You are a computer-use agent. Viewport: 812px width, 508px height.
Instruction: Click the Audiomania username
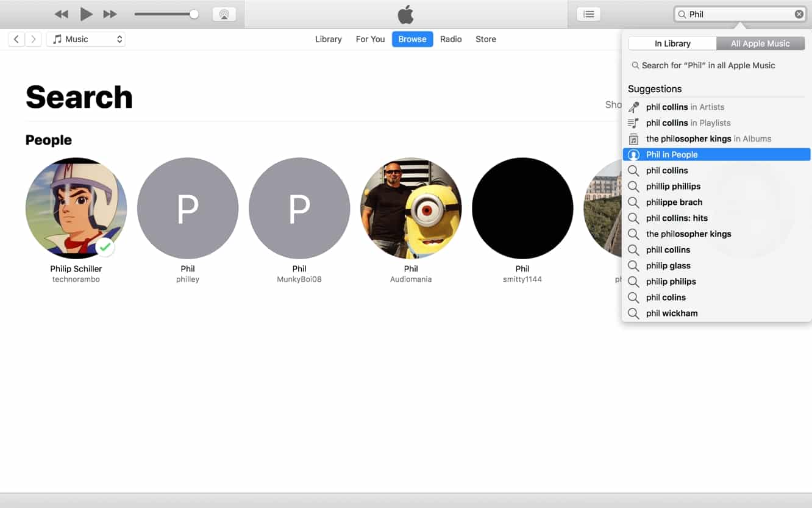pos(411,279)
